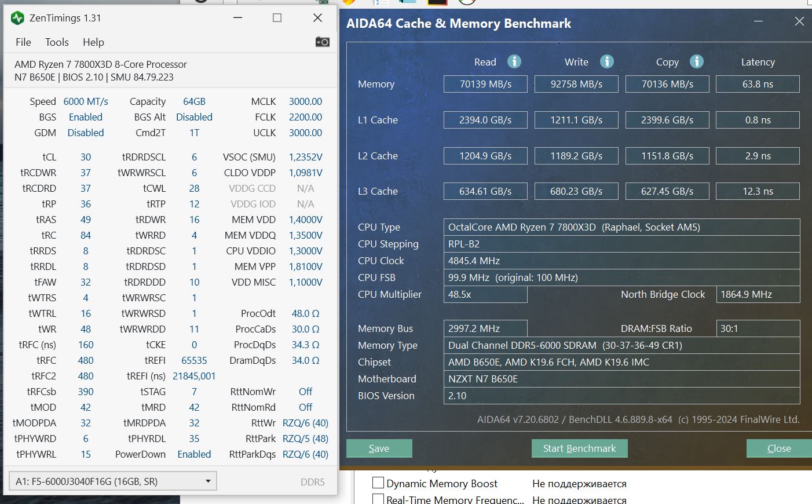Click the tRAS value 49
Viewport: 812px width, 504px height.
[86, 220]
